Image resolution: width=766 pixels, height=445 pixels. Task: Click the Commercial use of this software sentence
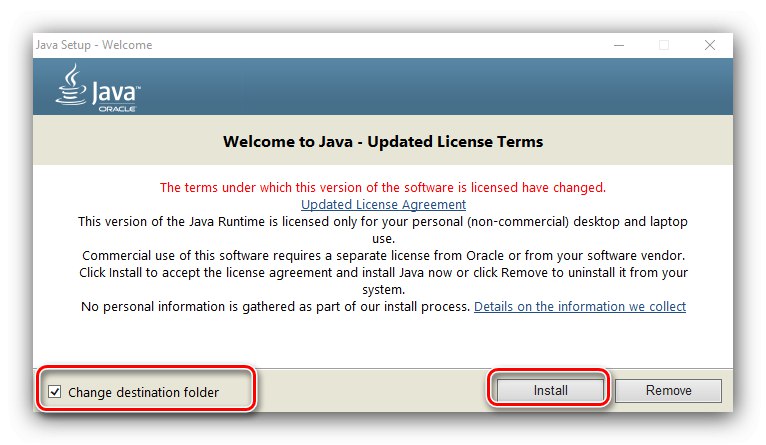[383, 255]
